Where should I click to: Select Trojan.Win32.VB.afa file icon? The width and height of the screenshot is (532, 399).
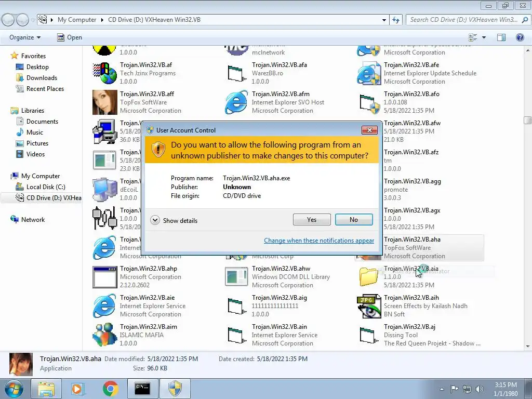[x=236, y=73]
